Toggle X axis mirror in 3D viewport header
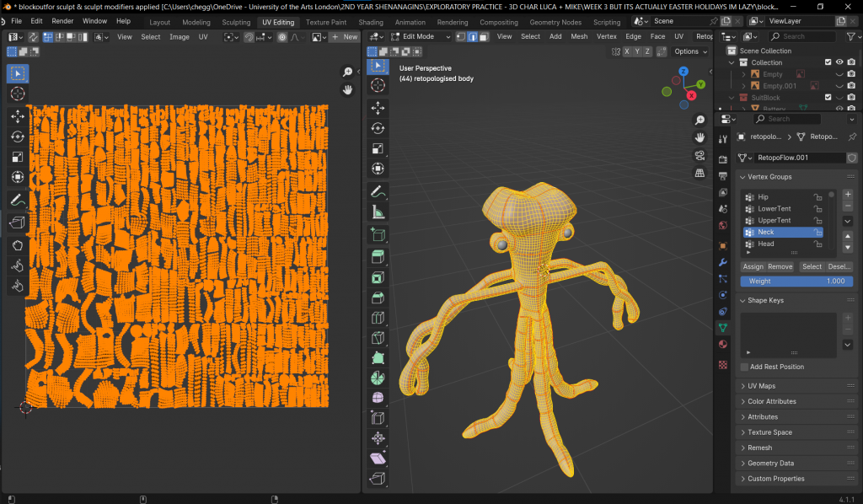Viewport: 863px width, 504px height. point(627,51)
